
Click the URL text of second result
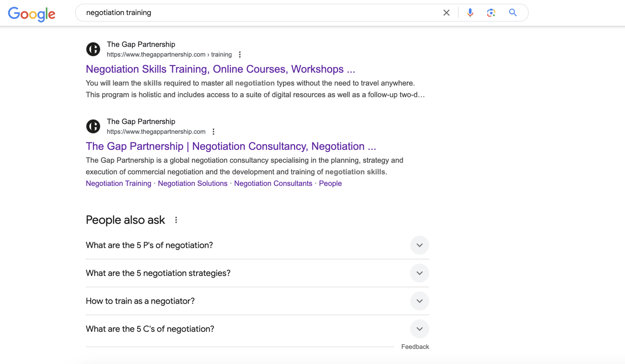coord(156,132)
